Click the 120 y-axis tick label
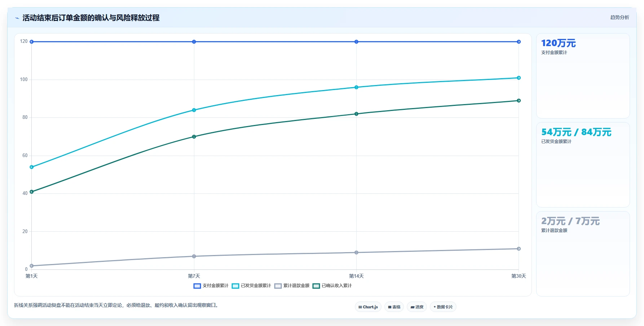The height and width of the screenshot is (326, 644). pos(24,41)
